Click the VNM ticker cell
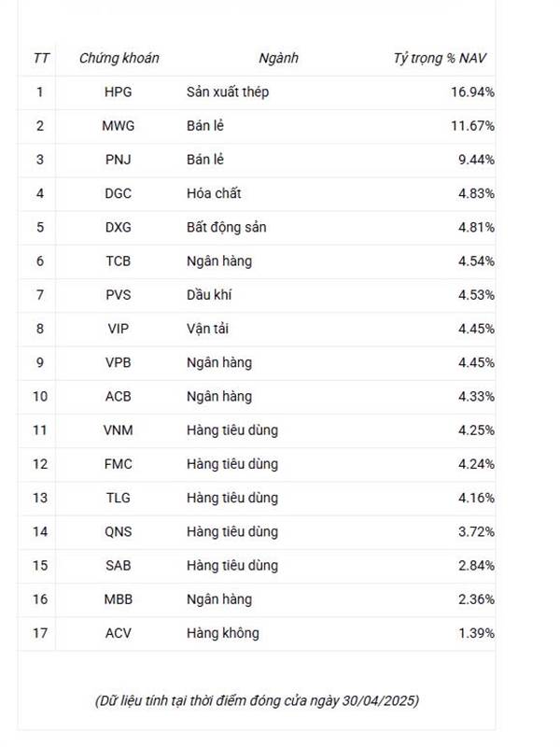The image size is (560, 747). (119, 430)
